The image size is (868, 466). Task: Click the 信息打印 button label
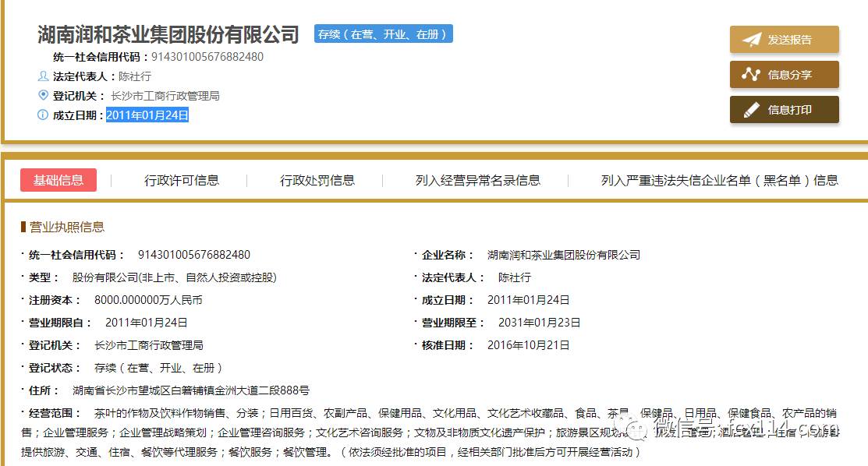coord(789,110)
